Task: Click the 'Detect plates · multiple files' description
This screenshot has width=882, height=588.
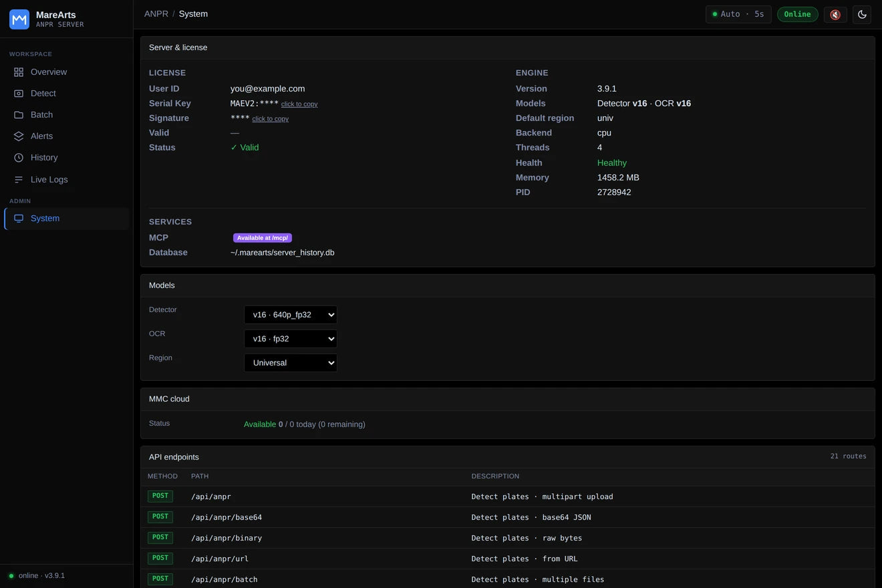Action: point(538,579)
